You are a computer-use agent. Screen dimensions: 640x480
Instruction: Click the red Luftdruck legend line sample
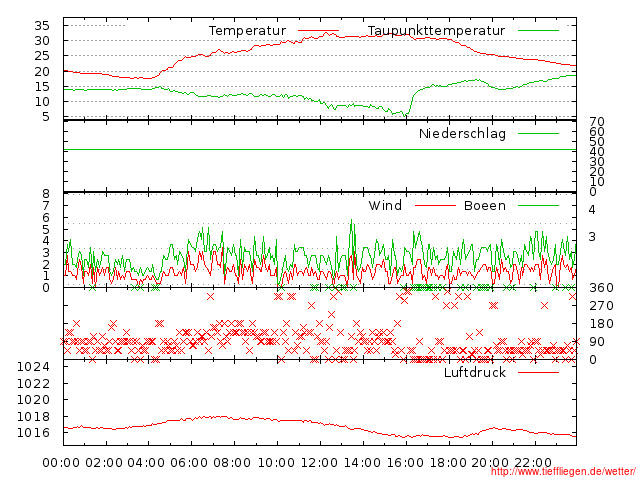(538, 372)
